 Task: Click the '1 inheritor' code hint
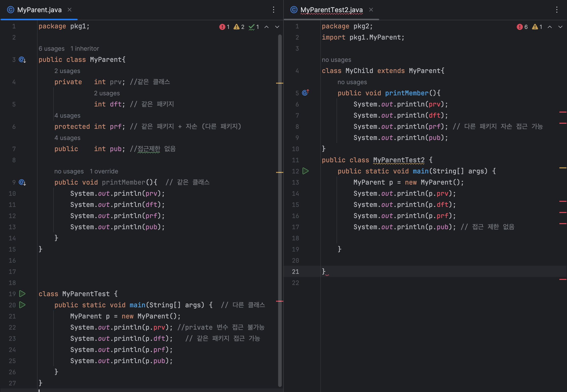click(85, 48)
